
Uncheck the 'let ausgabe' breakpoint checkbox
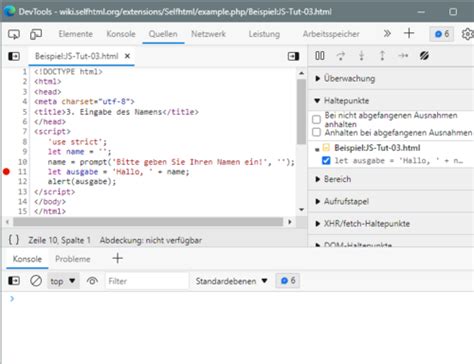tap(326, 161)
